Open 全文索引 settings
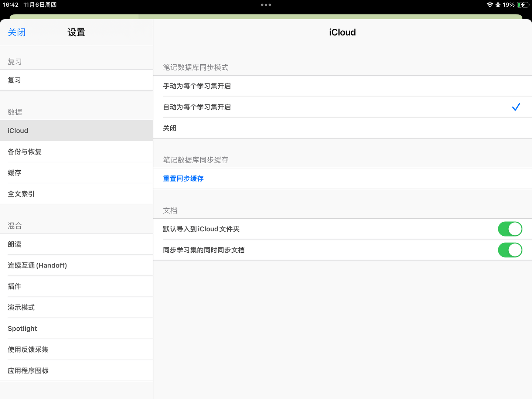532x399 pixels. point(21,194)
